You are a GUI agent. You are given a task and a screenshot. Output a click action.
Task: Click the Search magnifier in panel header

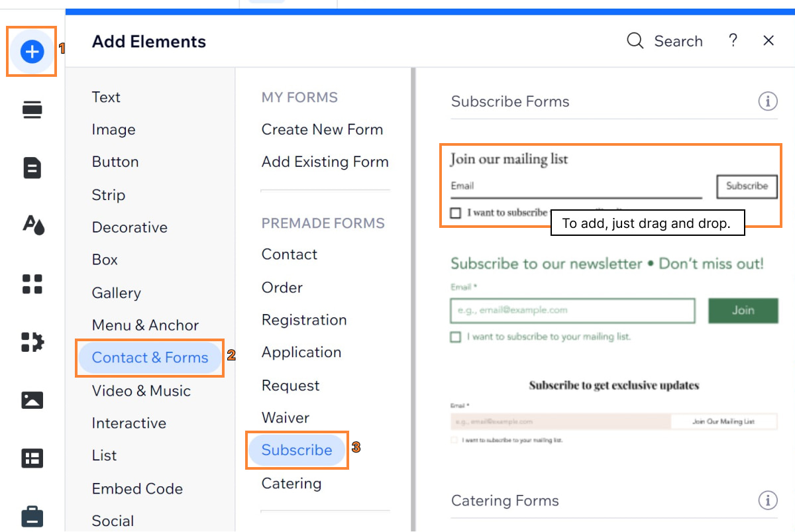(635, 41)
